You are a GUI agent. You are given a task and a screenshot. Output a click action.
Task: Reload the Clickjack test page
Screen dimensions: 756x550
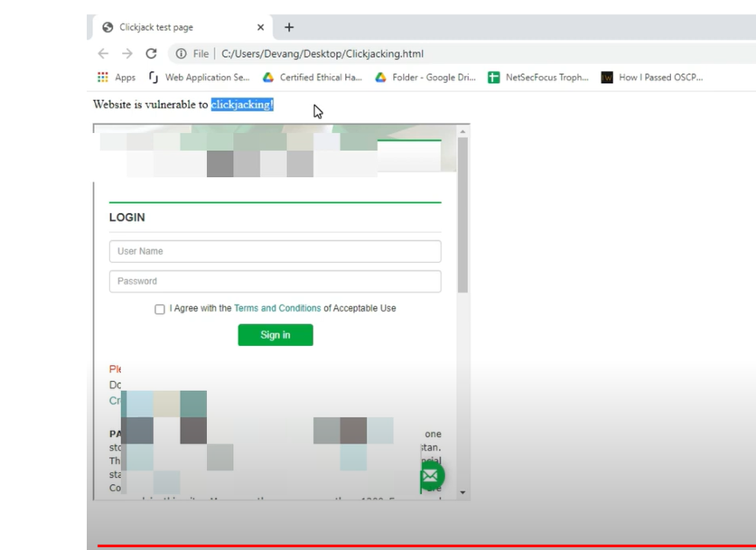point(151,53)
